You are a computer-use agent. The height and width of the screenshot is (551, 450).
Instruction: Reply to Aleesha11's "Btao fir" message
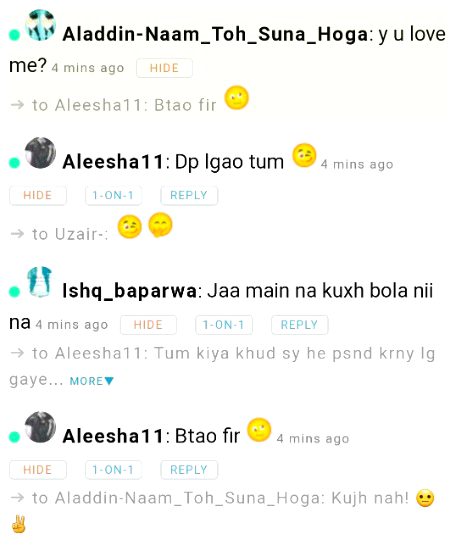[189, 470]
